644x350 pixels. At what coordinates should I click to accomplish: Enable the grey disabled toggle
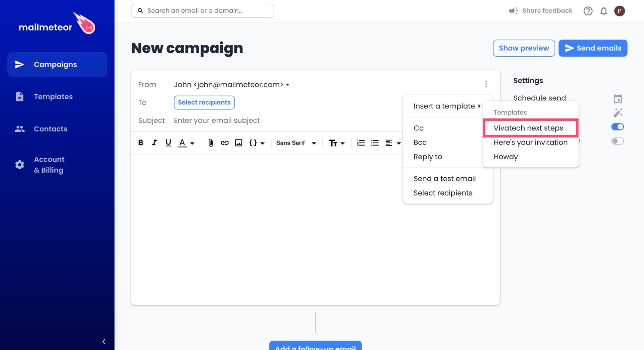coord(618,141)
